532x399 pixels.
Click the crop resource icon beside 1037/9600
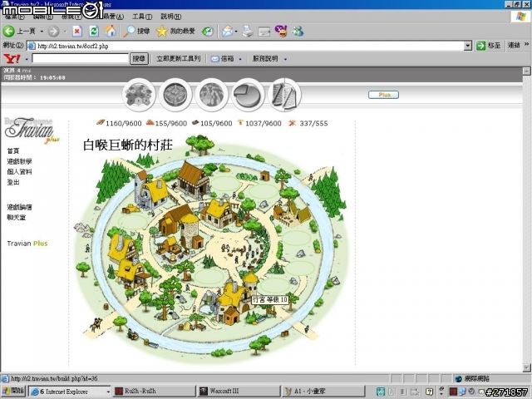tap(240, 122)
